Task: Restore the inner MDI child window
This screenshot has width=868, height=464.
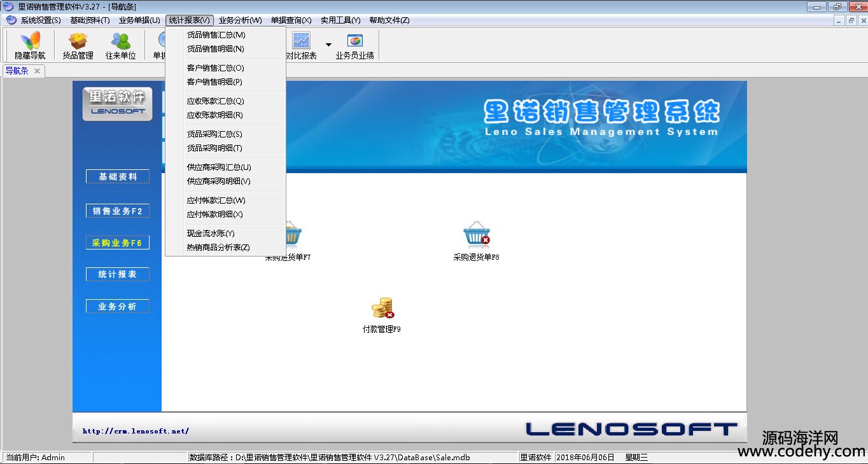Action: point(851,20)
